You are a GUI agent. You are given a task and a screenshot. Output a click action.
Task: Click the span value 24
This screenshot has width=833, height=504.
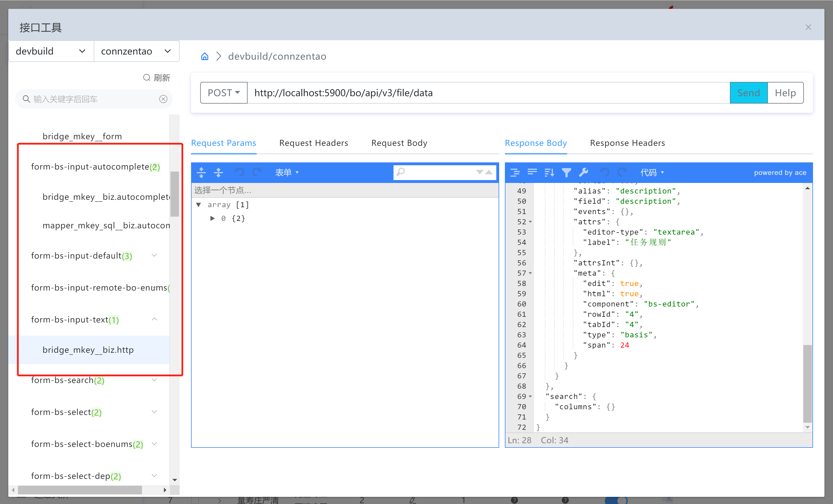[625, 345]
